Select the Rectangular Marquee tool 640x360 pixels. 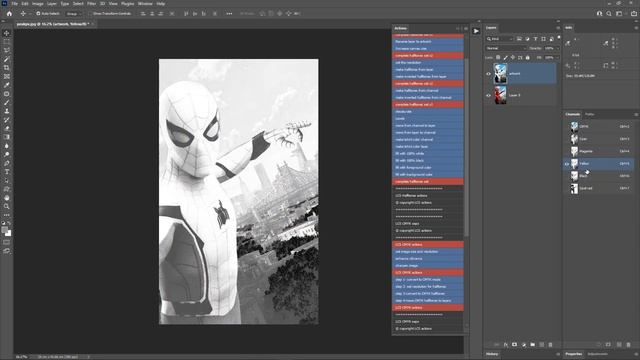tap(7, 42)
